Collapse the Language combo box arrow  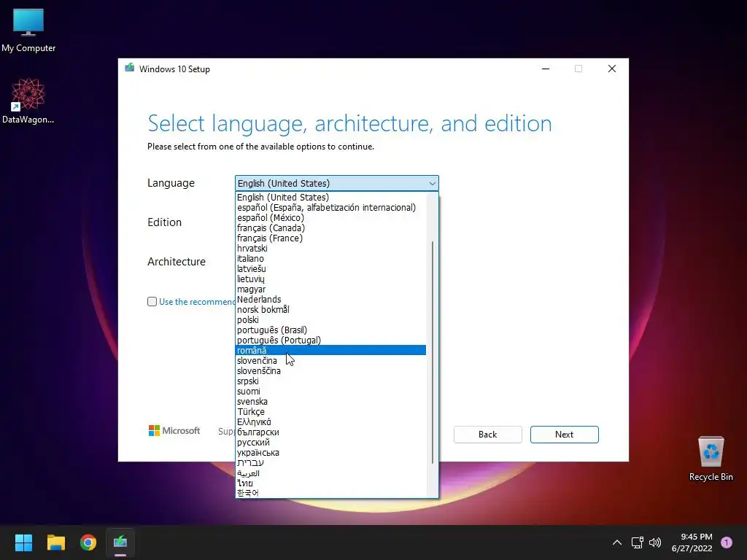[x=432, y=183]
